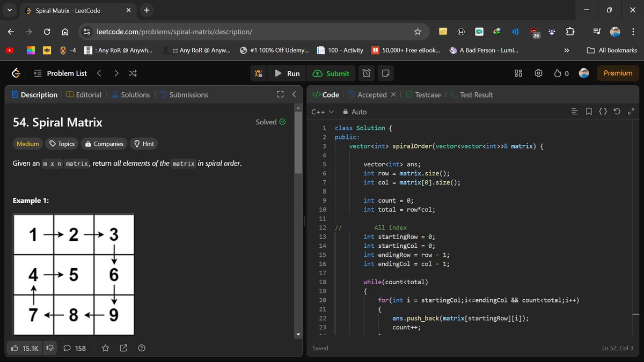Switch to the Code tab
The image size is (644, 362).
[325, 94]
